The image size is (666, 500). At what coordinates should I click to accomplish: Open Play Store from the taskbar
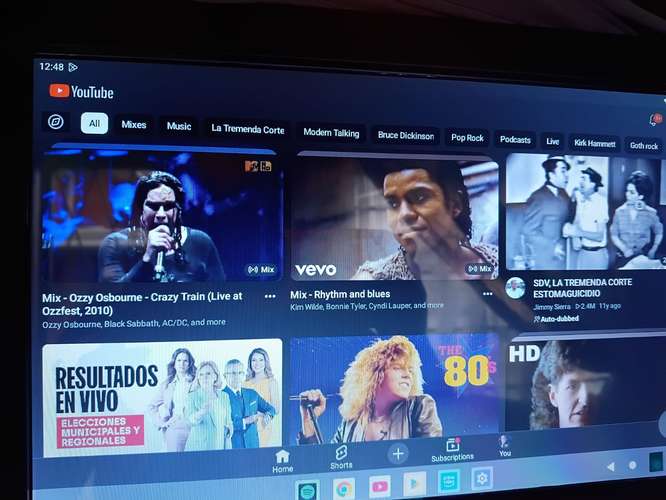point(415,483)
